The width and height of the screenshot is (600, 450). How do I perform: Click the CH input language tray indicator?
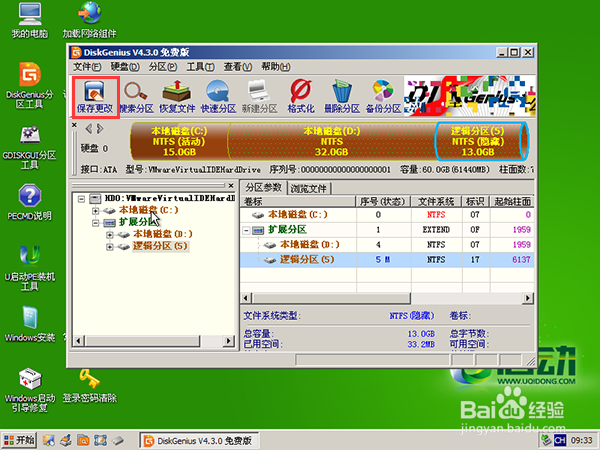coord(560,440)
